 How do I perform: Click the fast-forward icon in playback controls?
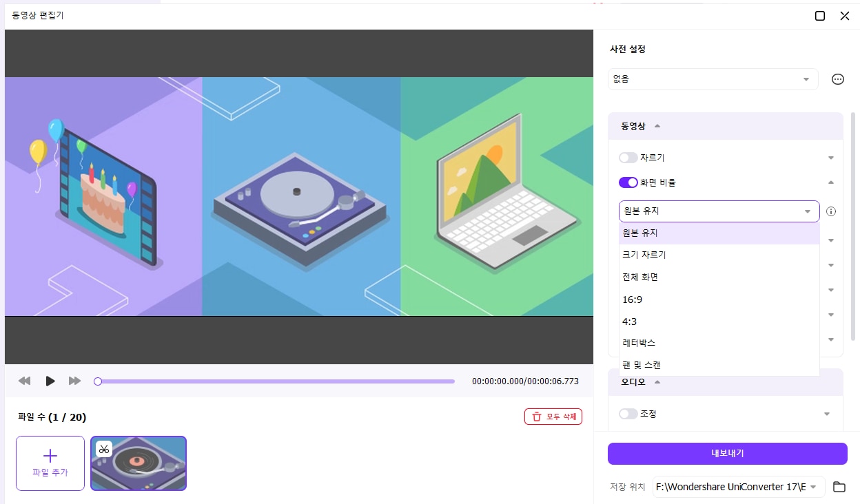[74, 380]
